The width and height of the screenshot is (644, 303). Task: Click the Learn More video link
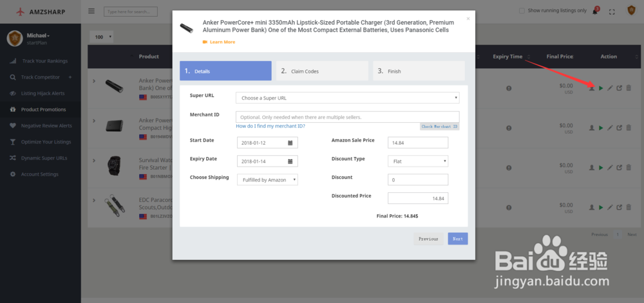pos(219,42)
